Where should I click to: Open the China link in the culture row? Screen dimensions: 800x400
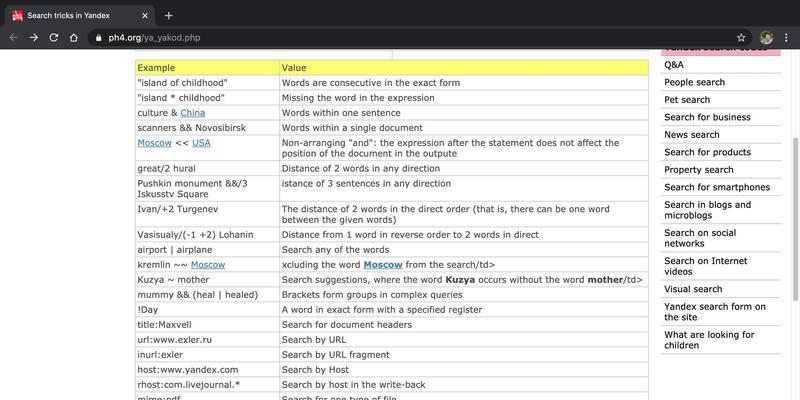click(193, 113)
